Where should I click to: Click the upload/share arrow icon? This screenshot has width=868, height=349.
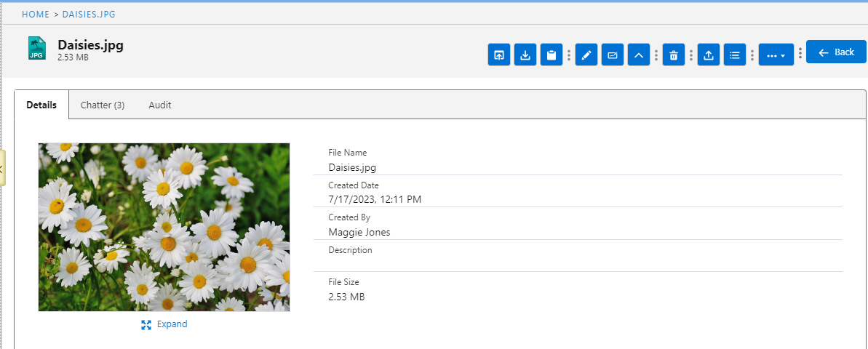pyautogui.click(x=709, y=55)
